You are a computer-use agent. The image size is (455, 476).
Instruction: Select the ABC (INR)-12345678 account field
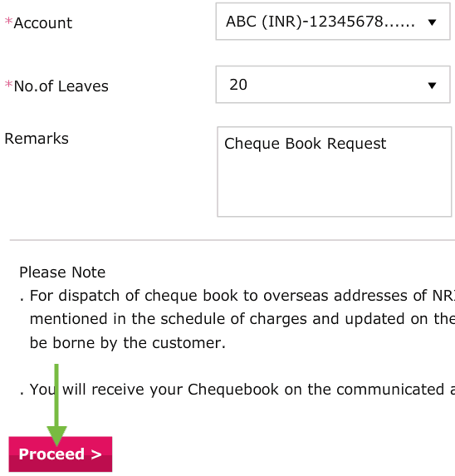333,22
